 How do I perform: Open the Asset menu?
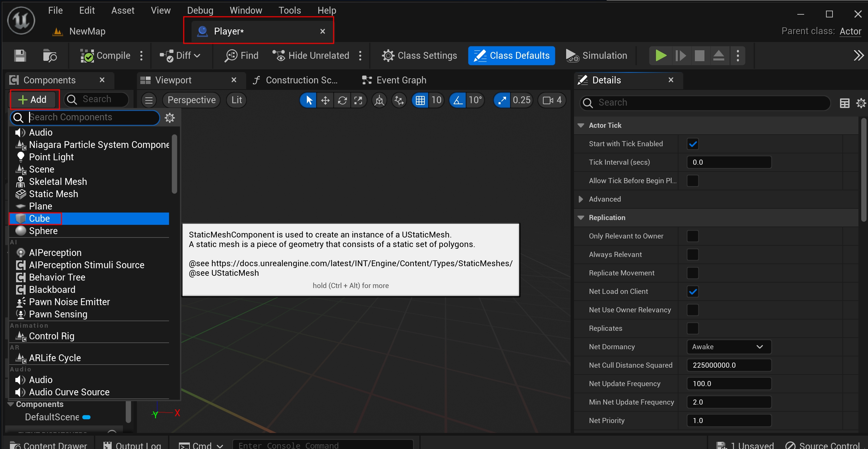tap(123, 10)
